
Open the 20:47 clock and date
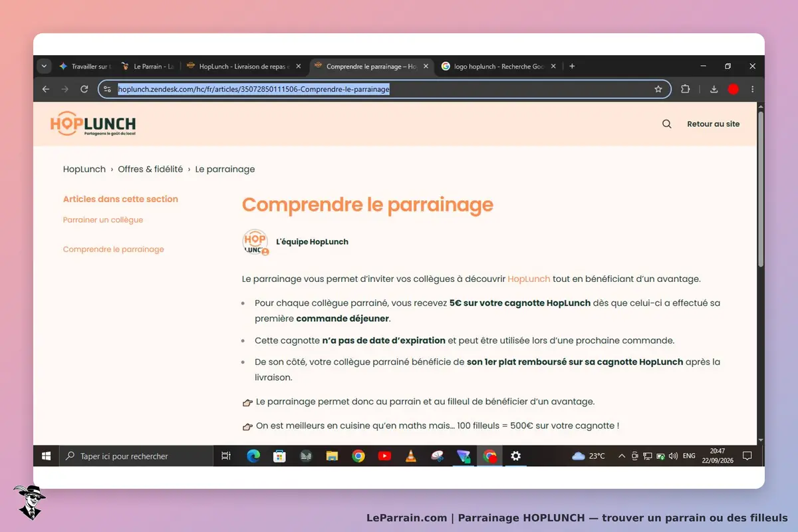pyautogui.click(x=718, y=456)
